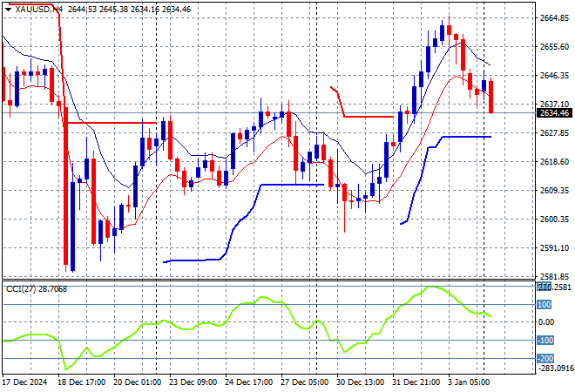The width and height of the screenshot is (575, 392).
Task: Click the 31 Dec 21:00 time label
Action: (416, 382)
